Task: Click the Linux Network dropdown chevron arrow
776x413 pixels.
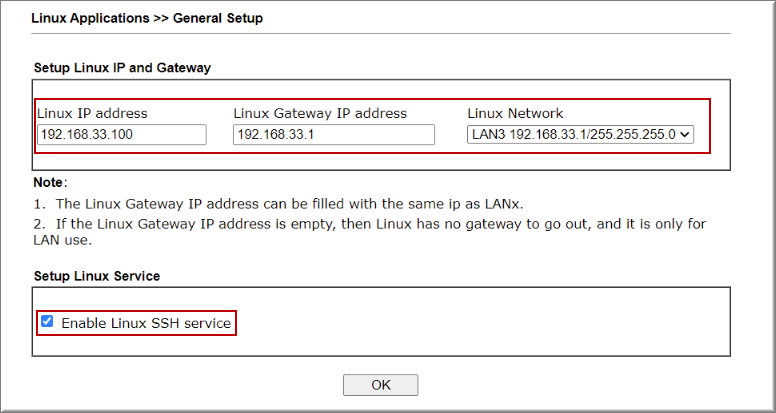Action: [x=685, y=135]
